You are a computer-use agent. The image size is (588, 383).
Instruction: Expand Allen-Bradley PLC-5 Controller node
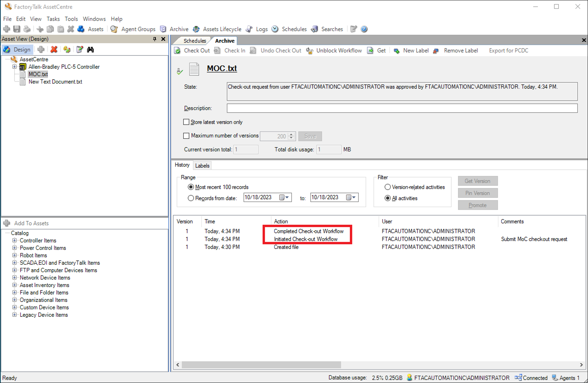click(x=15, y=67)
